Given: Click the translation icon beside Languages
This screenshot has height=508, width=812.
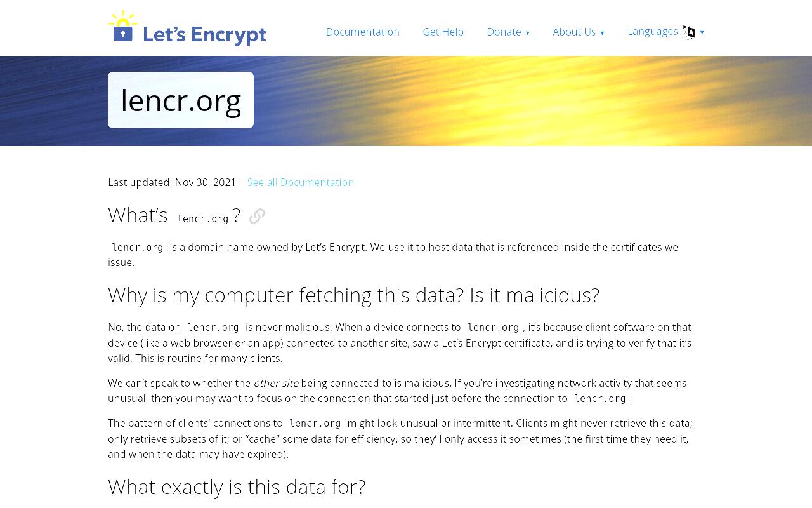Looking at the screenshot, I should pyautogui.click(x=689, y=32).
